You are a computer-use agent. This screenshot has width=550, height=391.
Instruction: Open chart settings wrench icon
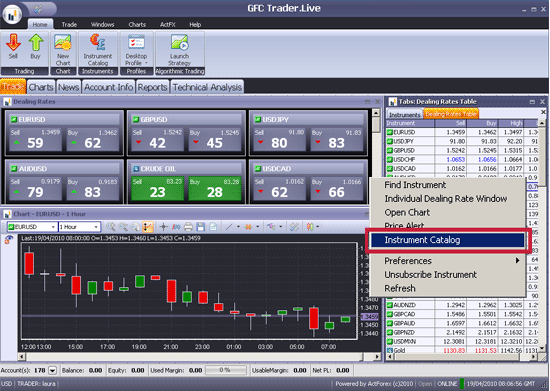point(294,227)
